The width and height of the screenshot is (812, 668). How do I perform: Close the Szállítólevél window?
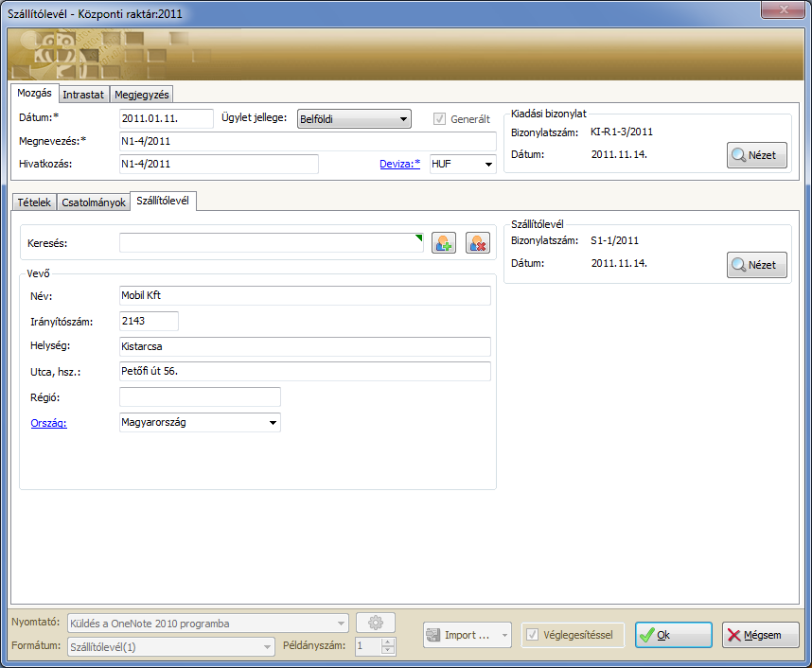[783, 9]
